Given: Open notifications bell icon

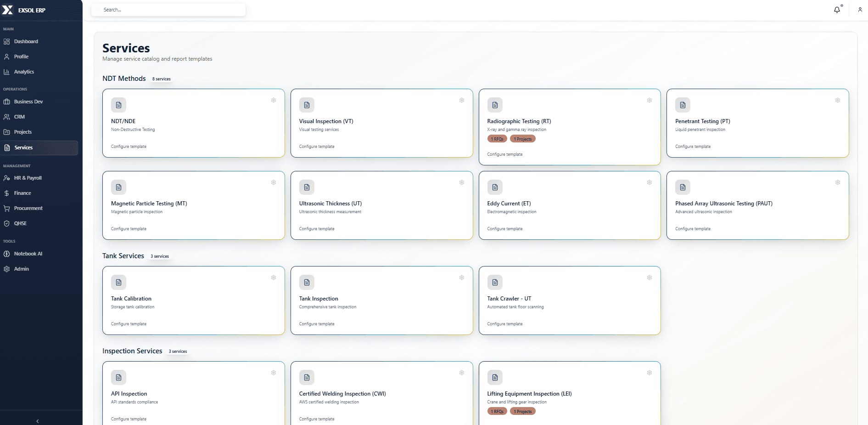Looking at the screenshot, I should [837, 10].
